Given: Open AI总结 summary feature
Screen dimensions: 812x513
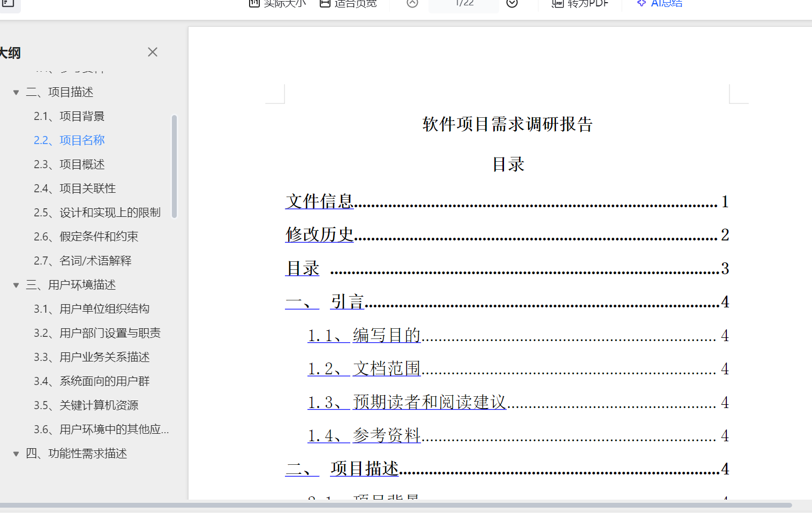Looking at the screenshot, I should [x=659, y=4].
